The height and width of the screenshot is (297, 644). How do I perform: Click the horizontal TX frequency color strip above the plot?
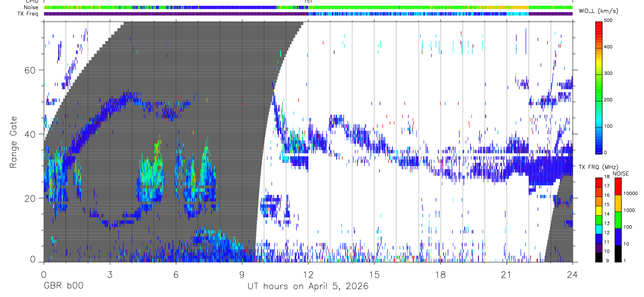coord(308,14)
